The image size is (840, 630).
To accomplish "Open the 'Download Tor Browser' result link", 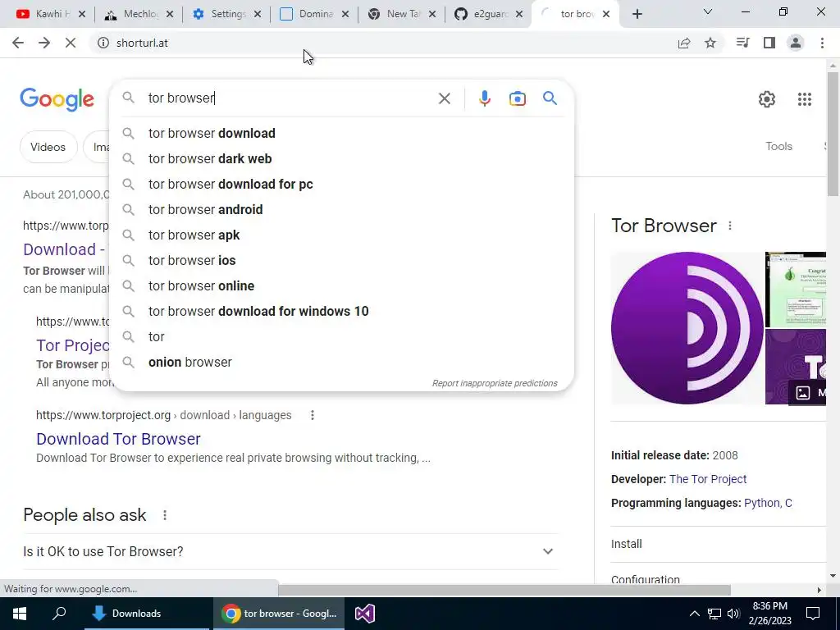I will [x=118, y=439].
